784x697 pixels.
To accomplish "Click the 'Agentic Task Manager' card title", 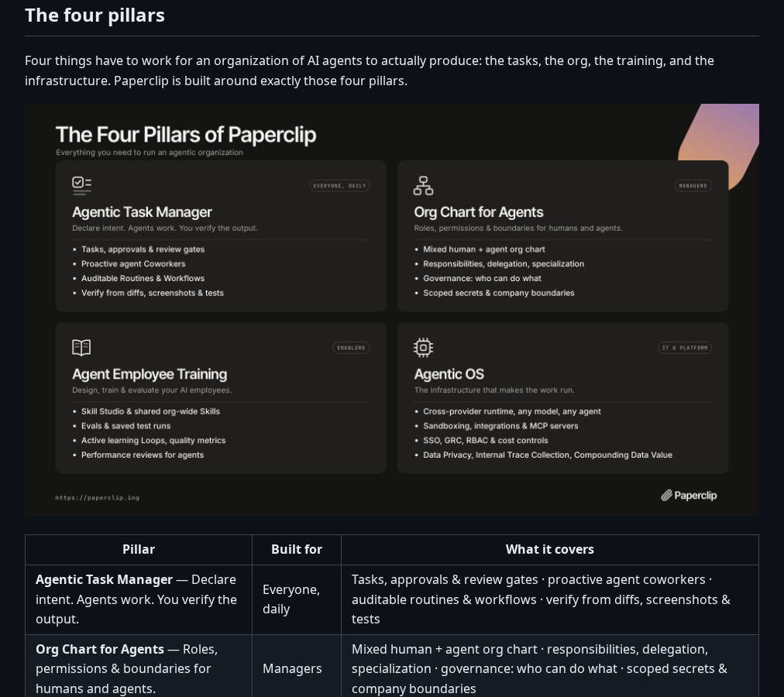I will pyautogui.click(x=142, y=212).
